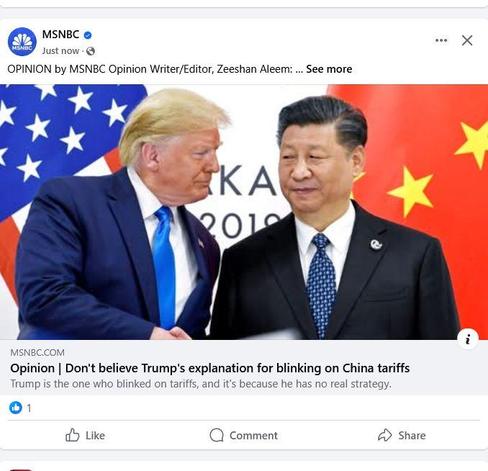Click the blue thumbs-up reaction icon
488x471 pixels.
[16, 407]
